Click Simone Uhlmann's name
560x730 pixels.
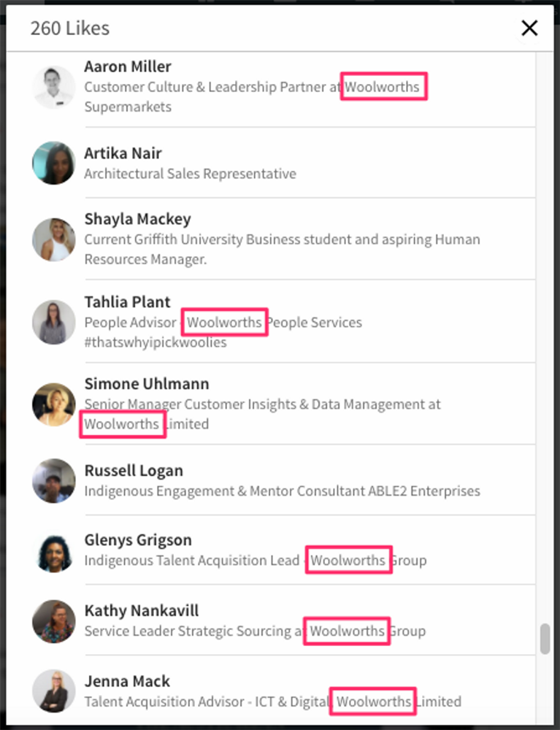[x=147, y=384]
